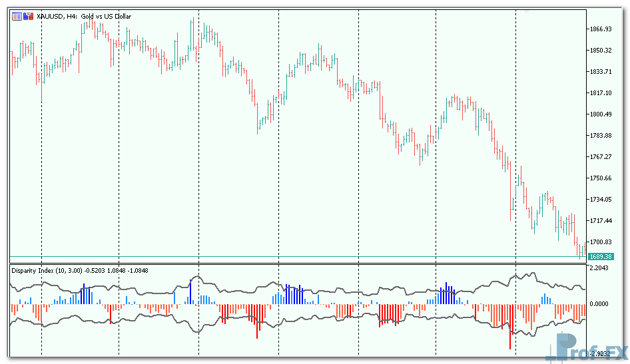Click the 1783.88 price scale label

[x=600, y=136]
